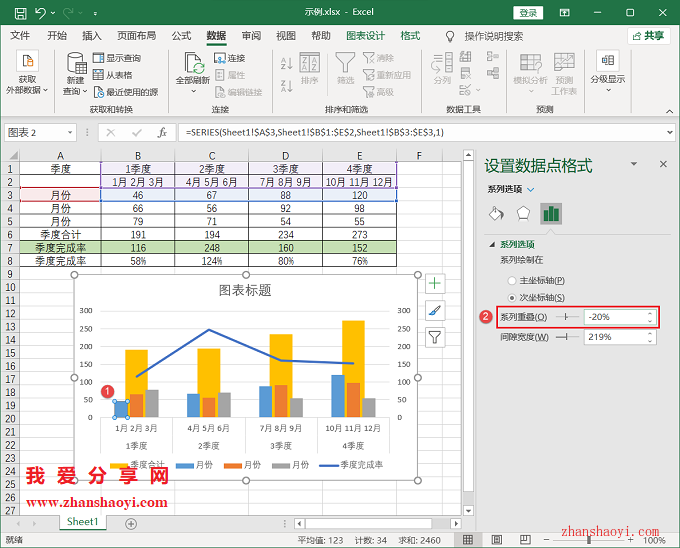Adjust the Series Overlap slider
The height and width of the screenshot is (548, 680).
coord(567,317)
